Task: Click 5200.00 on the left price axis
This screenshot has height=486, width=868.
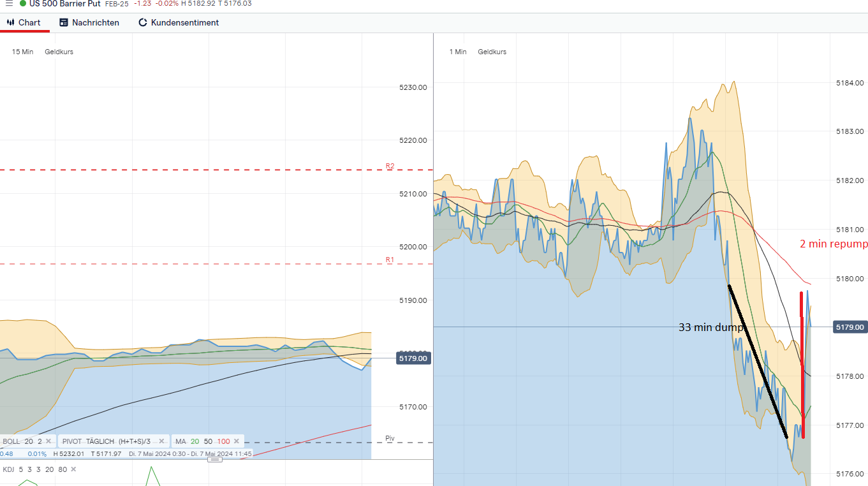Action: coord(413,247)
